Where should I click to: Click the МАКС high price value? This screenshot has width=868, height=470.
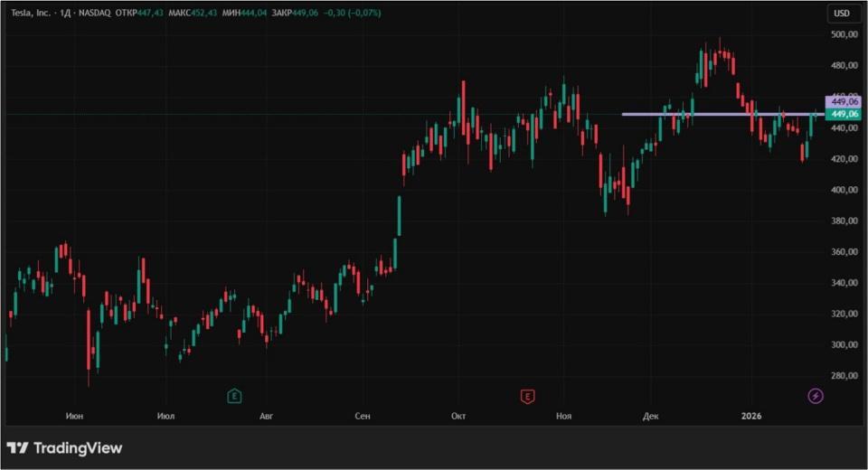pyautogui.click(x=207, y=14)
